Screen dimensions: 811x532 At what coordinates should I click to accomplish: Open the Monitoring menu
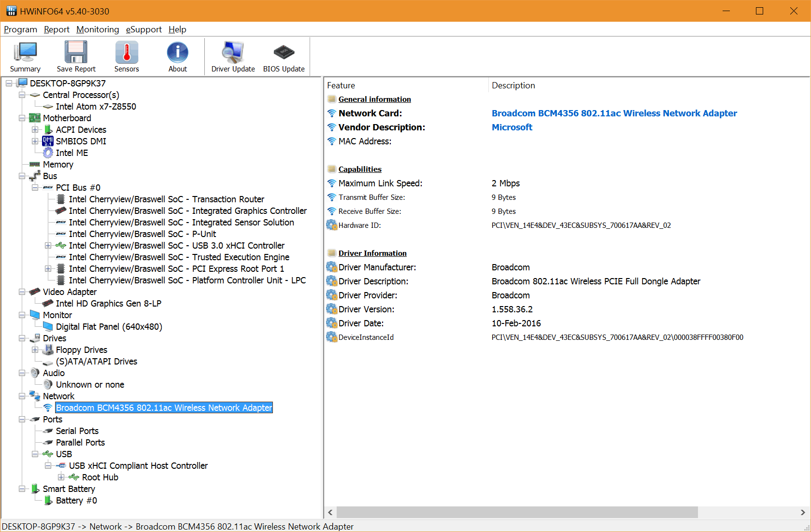[98, 29]
